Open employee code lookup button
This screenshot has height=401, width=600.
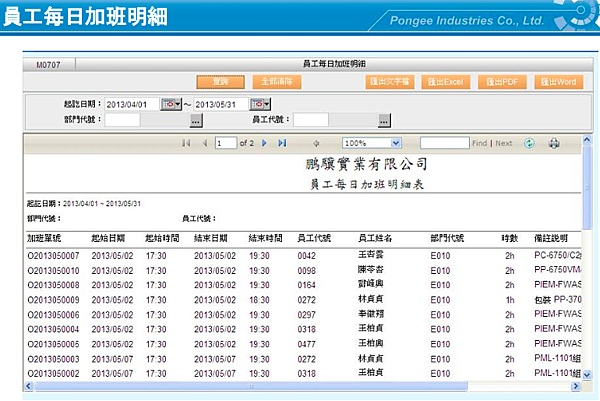click(384, 121)
